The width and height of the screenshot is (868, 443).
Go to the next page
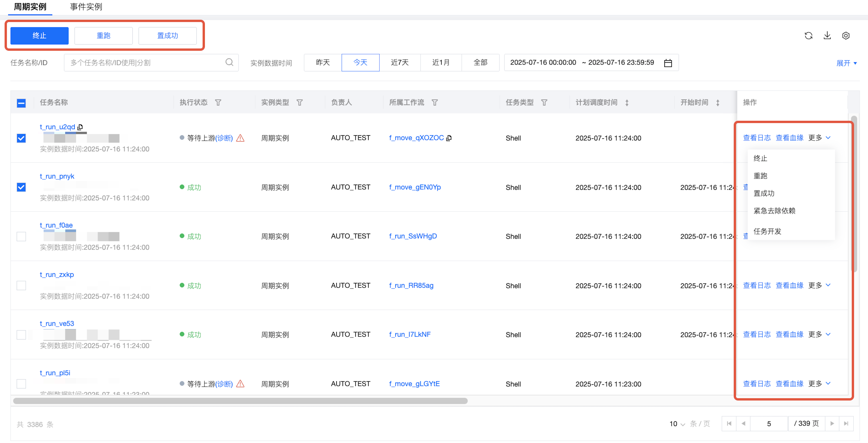click(832, 424)
